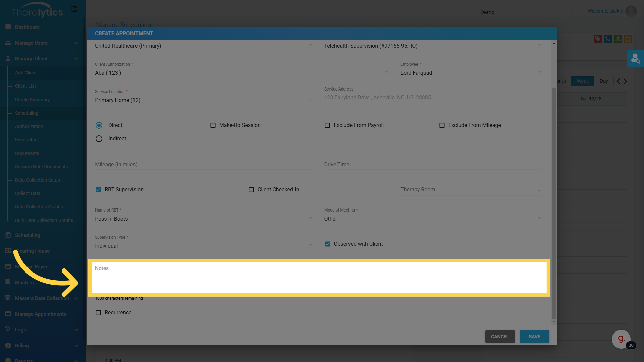The height and width of the screenshot is (362, 644).
Task: Switch calendar to Day view tab
Action: pos(603,81)
